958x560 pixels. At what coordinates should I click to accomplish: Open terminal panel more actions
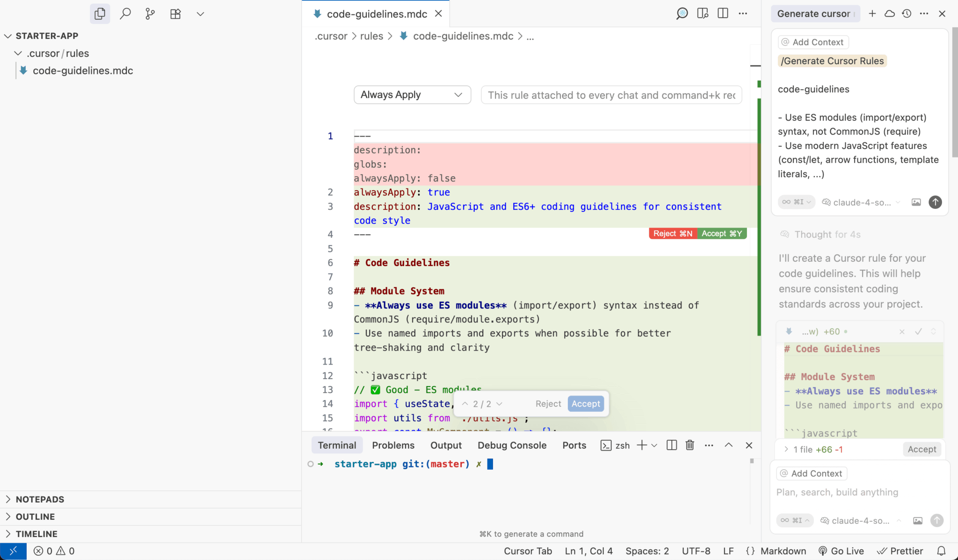tap(709, 445)
